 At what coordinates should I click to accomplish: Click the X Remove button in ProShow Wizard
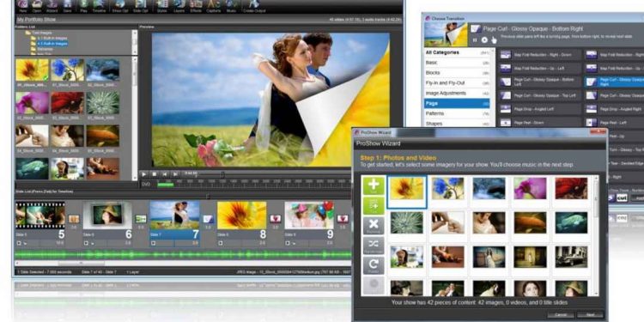click(x=374, y=226)
